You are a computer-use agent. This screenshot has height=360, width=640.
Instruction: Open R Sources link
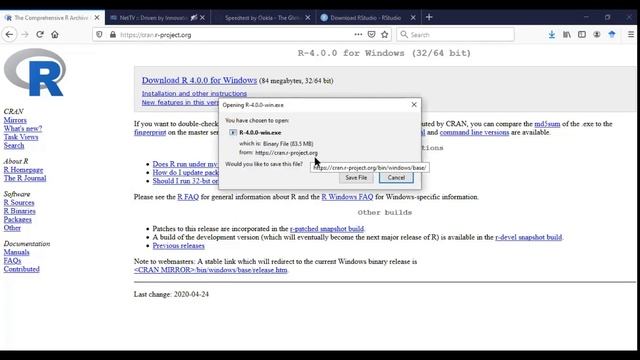coord(19,203)
